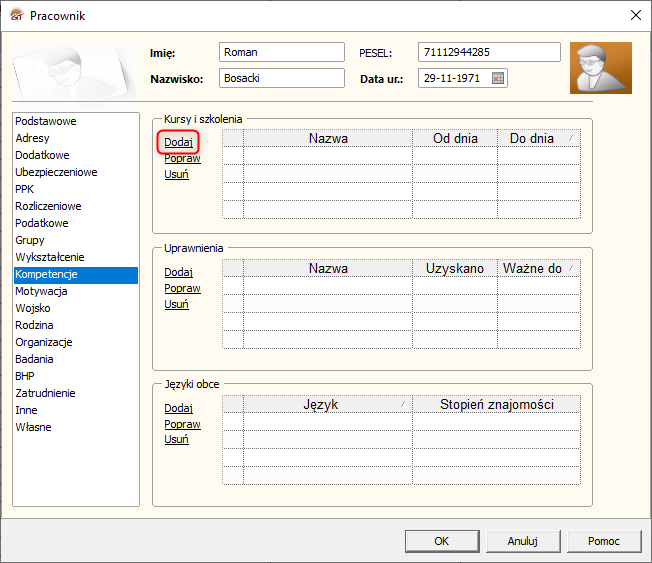Screen dimensions: 652x563
Task: Open the Motywacja section
Action: pyautogui.click(x=76, y=291)
